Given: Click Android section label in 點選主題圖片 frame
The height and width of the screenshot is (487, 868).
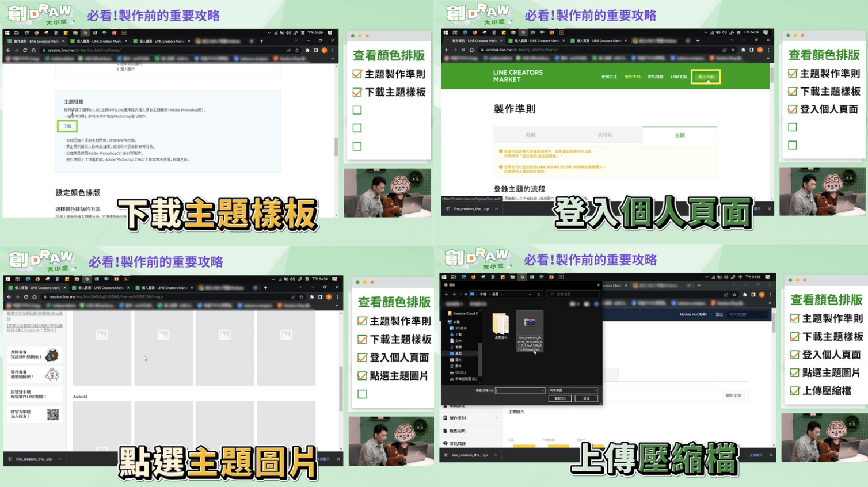Looking at the screenshot, I should (x=80, y=397).
